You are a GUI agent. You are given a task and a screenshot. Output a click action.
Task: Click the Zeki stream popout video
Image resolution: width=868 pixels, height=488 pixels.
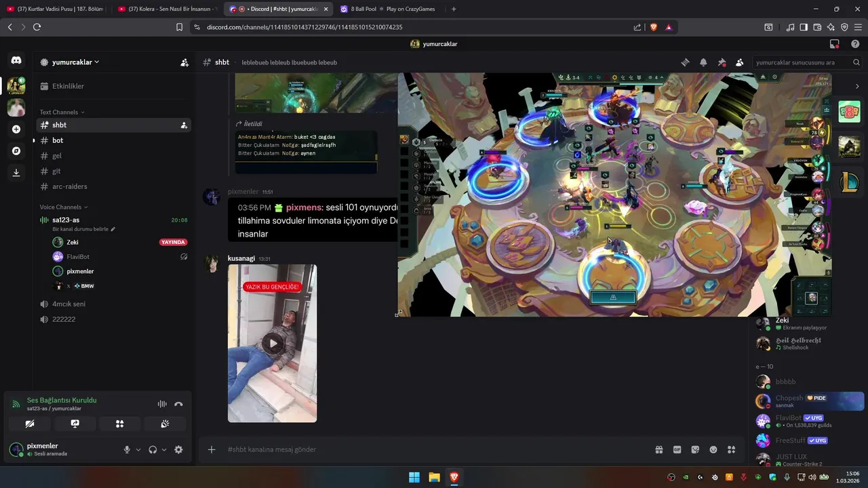pyautogui.click(x=614, y=195)
